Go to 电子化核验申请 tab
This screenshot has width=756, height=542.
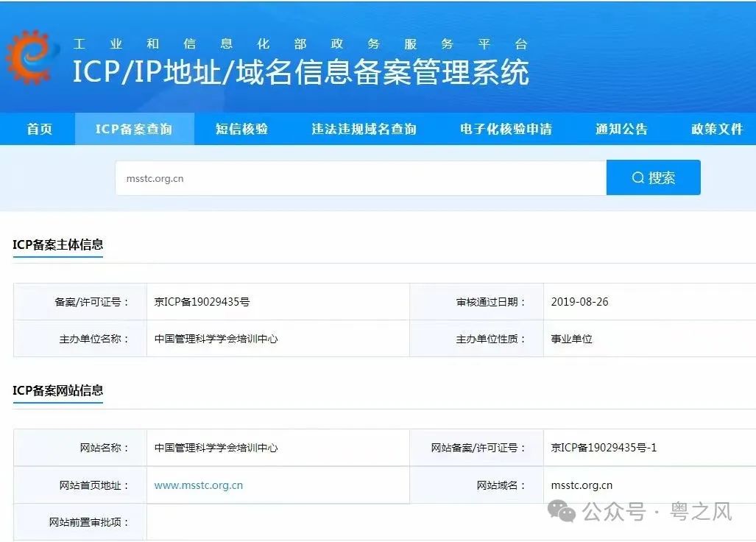tap(506, 129)
